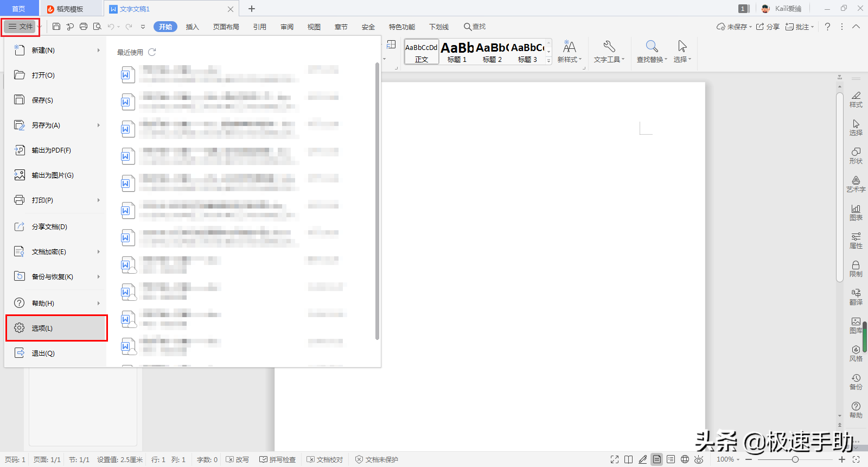Select 新建(N) in file menu

55,50
